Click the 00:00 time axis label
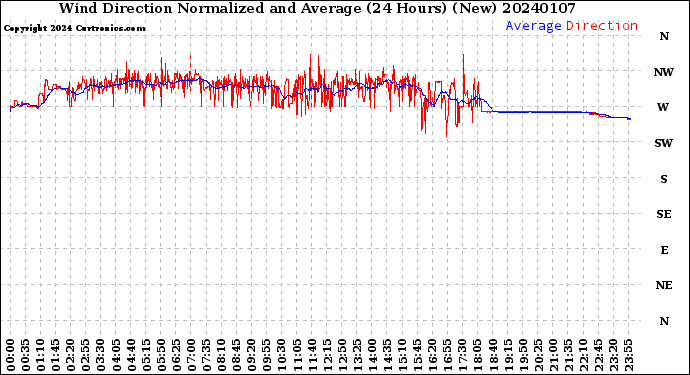The image size is (690, 375). pos(11,355)
